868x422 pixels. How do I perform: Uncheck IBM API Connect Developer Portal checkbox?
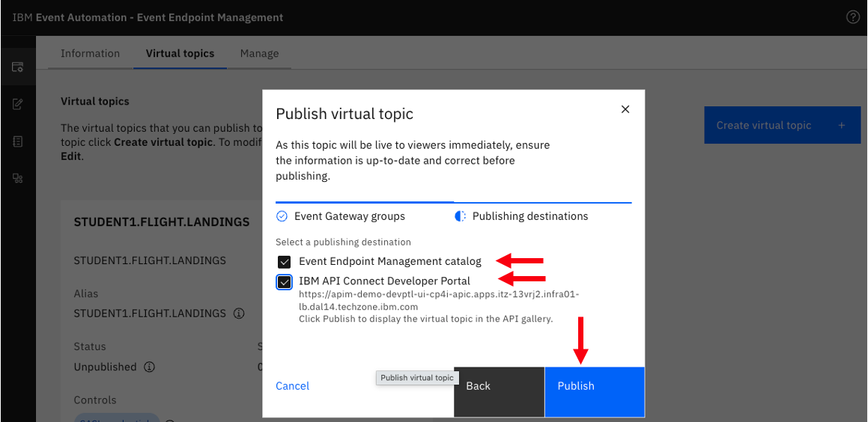[x=284, y=281]
